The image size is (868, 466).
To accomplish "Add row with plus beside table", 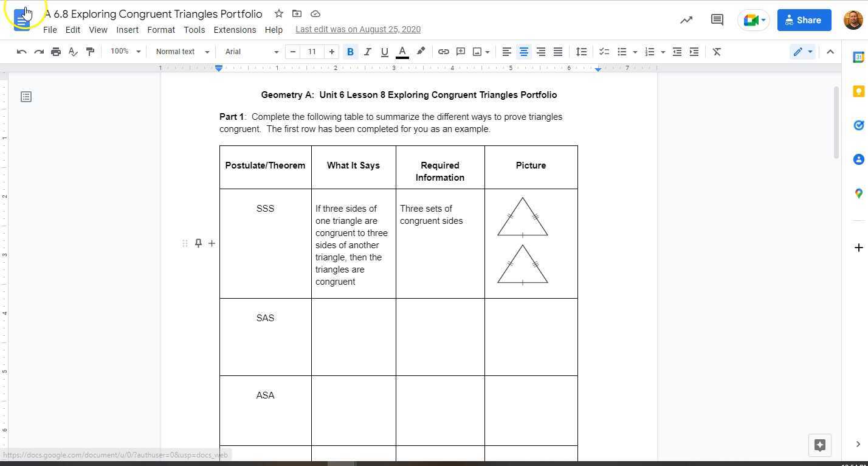I will coord(212,243).
